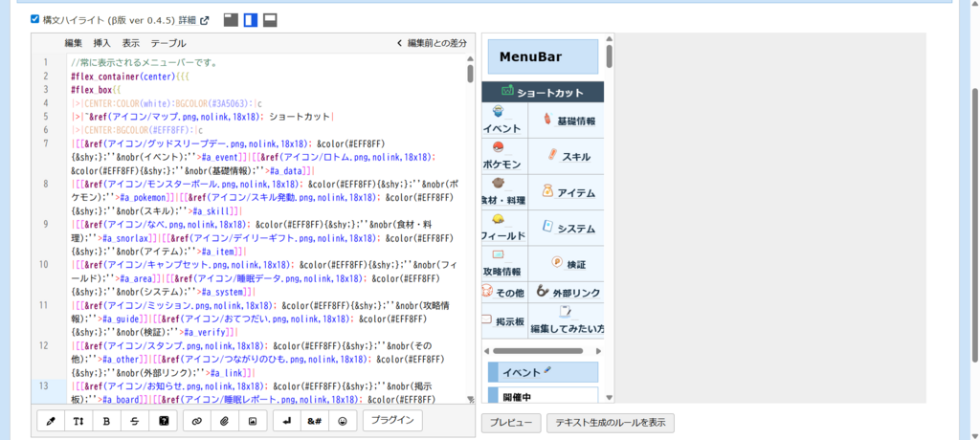Viewport: 980px width, 440px height.
Task: Click the insert image icon
Action: click(253, 421)
